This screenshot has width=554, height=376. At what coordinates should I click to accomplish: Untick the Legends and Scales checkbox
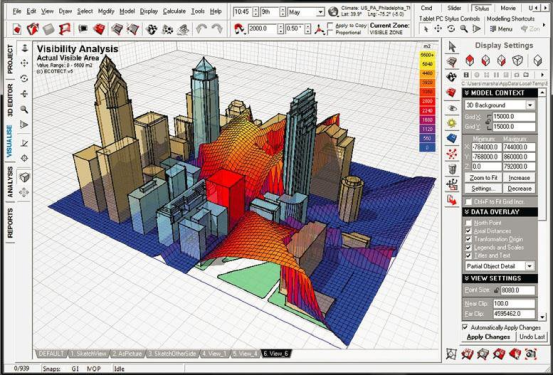(x=468, y=247)
